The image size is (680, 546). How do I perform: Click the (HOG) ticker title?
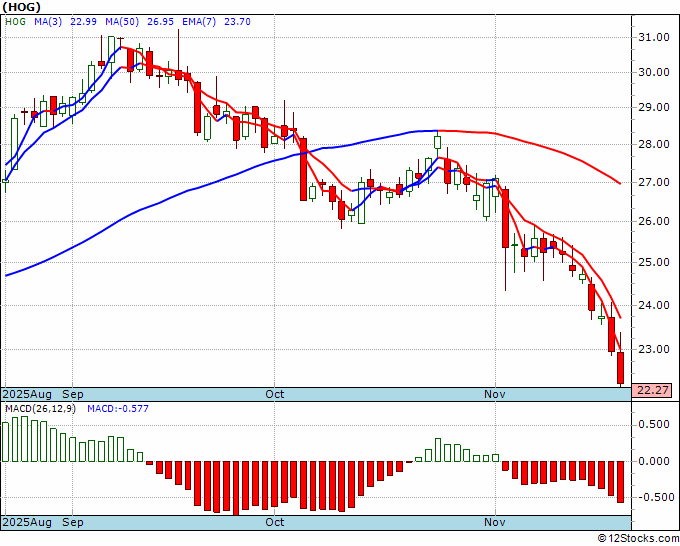(x=22, y=7)
